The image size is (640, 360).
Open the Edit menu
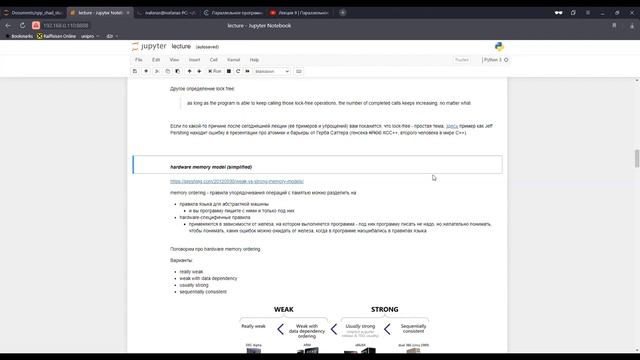(x=156, y=60)
